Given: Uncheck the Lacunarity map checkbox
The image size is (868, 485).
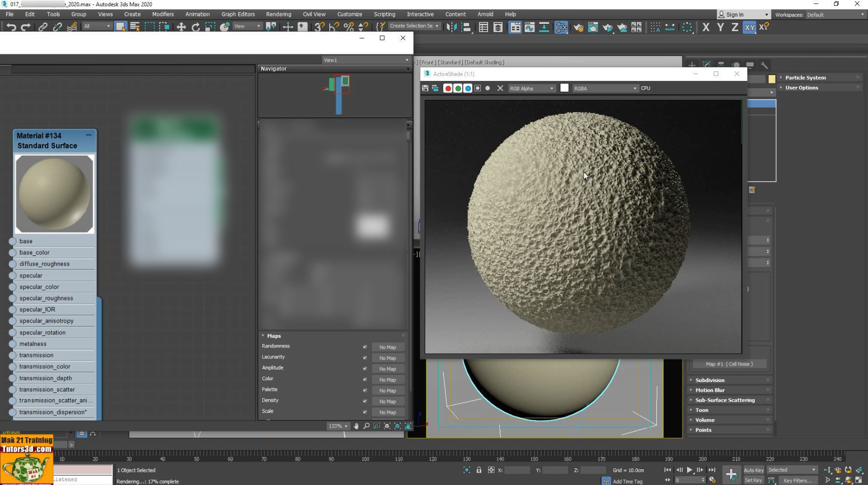Looking at the screenshot, I should click(x=365, y=357).
